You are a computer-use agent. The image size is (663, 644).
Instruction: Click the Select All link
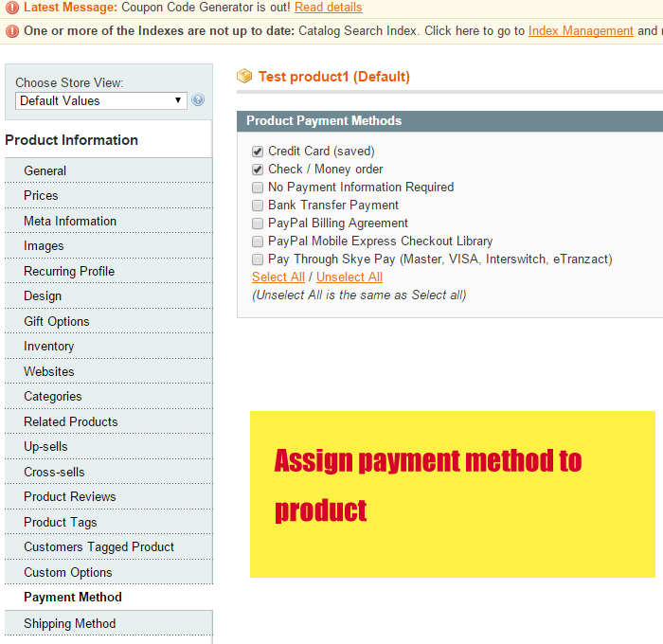pos(278,277)
